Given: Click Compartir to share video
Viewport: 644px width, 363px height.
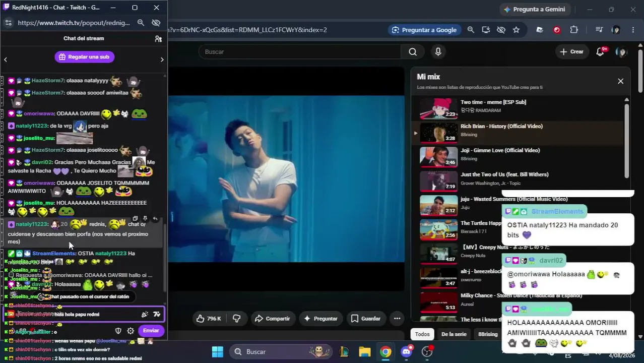Looking at the screenshot, I should [x=272, y=319].
